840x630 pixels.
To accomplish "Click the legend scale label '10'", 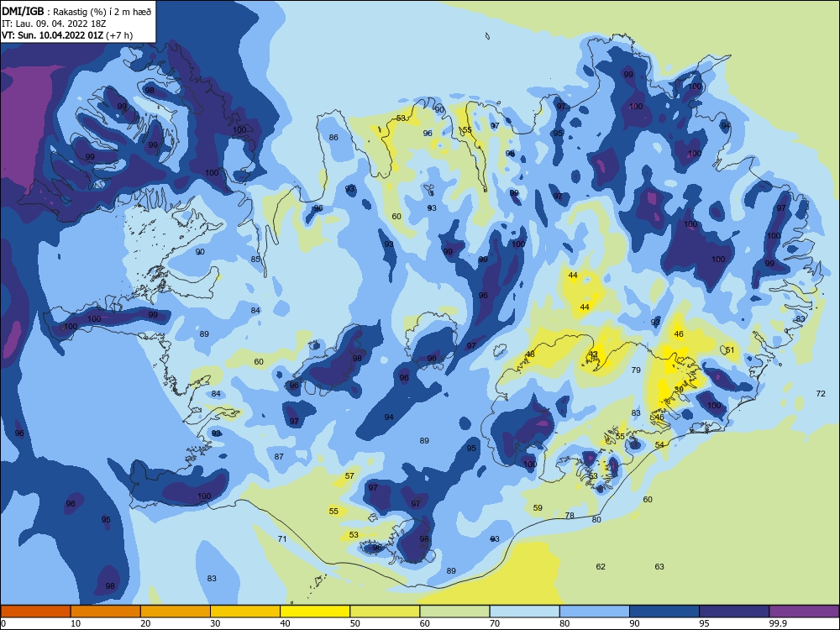I will pos(76,623).
